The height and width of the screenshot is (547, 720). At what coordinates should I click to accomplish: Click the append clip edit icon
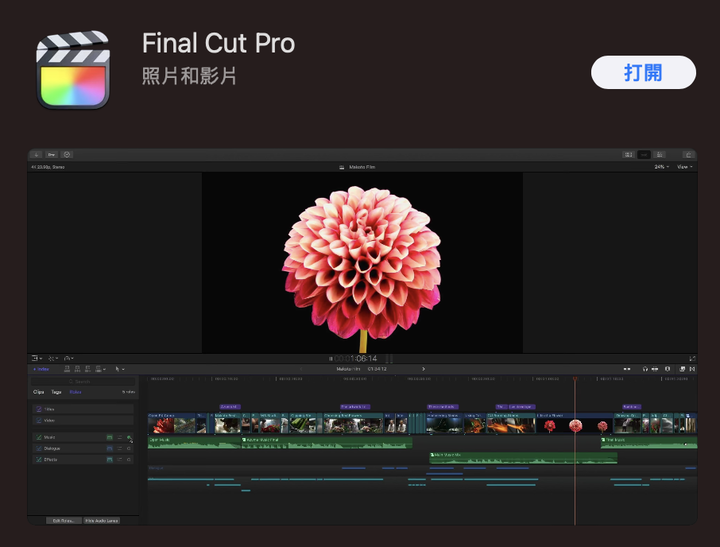[x=88, y=369]
